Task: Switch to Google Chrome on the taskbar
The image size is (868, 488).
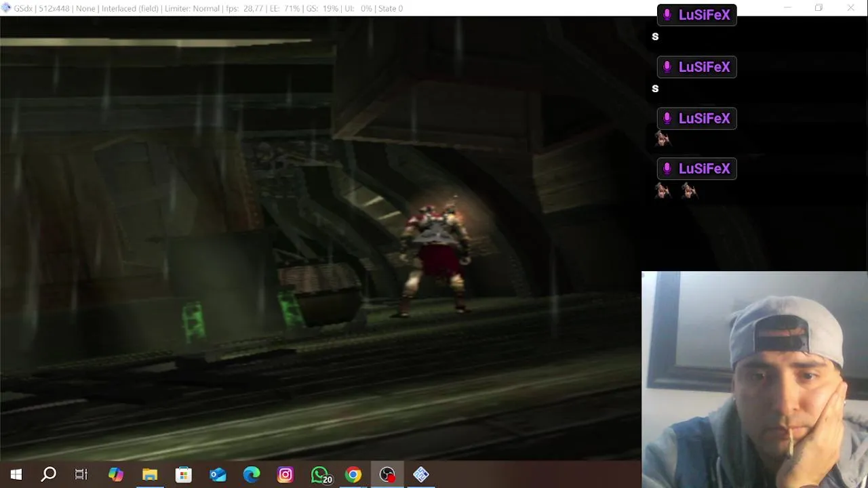Action: click(x=353, y=474)
